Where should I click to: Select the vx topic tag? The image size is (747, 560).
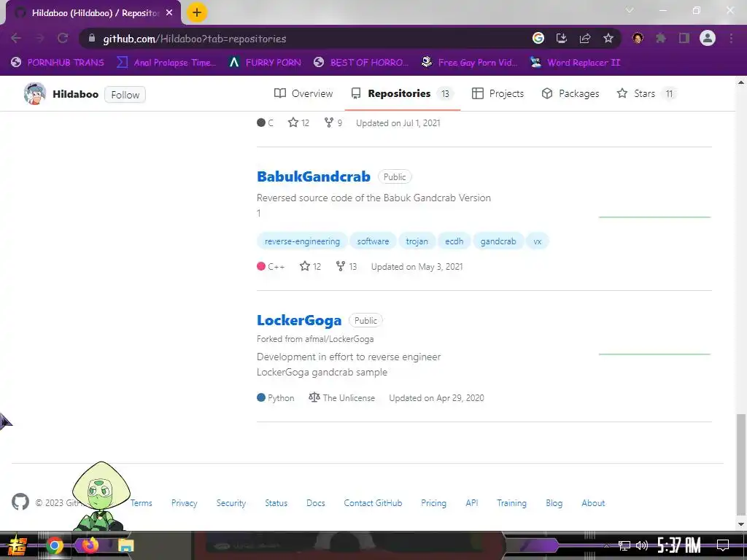538,241
